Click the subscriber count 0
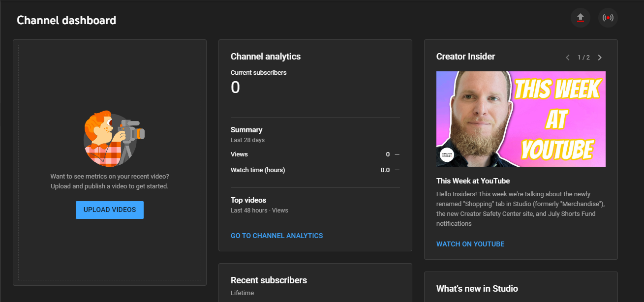The image size is (644, 302). pos(235,88)
